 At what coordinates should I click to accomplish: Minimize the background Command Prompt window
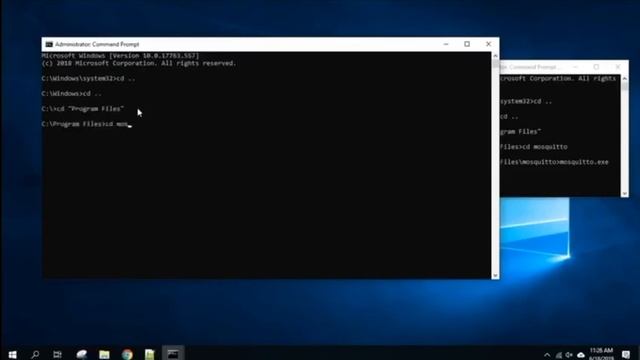(575, 67)
